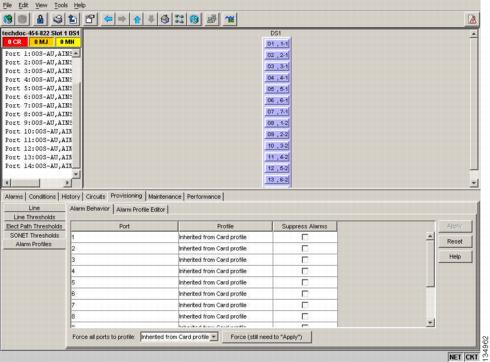
Task: Click the orange 0 MJ alarm counter
Action: click(41, 42)
